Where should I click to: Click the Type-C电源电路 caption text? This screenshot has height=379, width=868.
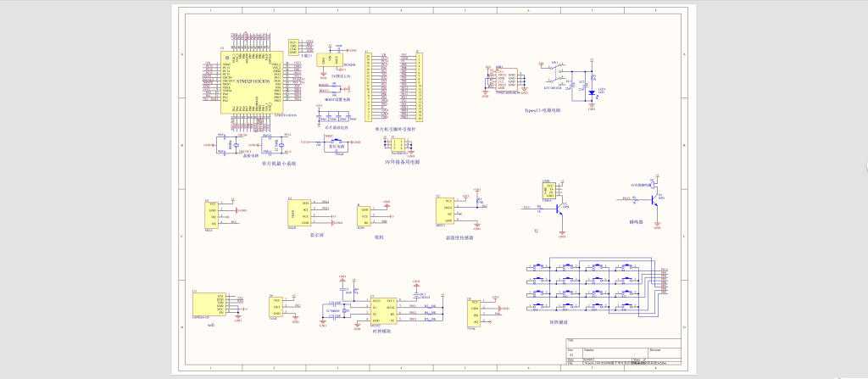click(x=542, y=110)
